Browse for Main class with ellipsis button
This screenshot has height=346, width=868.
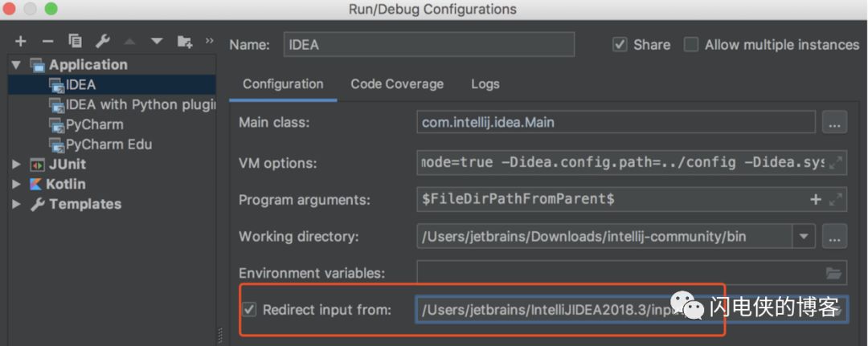pos(834,123)
